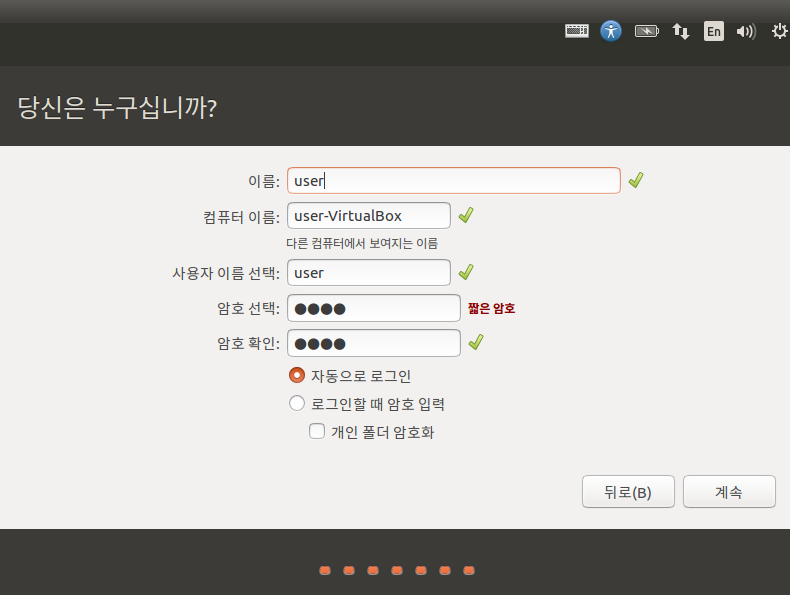Focus the 암호 선택 password field
790x595 pixels.
(374, 308)
